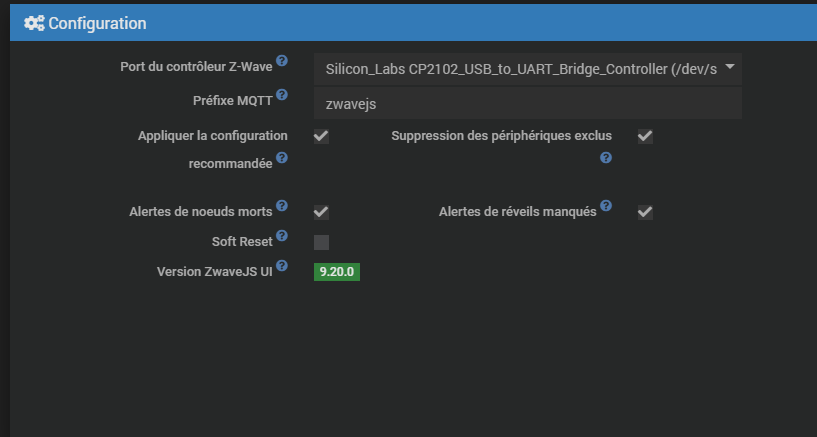Uncheck Appliquer la configuration recommandée checkbox

321,136
